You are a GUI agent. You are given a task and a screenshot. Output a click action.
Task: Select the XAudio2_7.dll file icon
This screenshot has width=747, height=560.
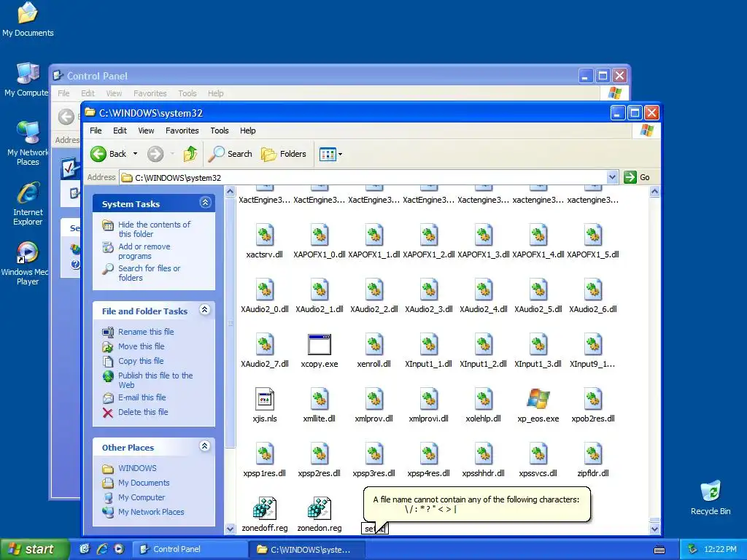pos(264,344)
